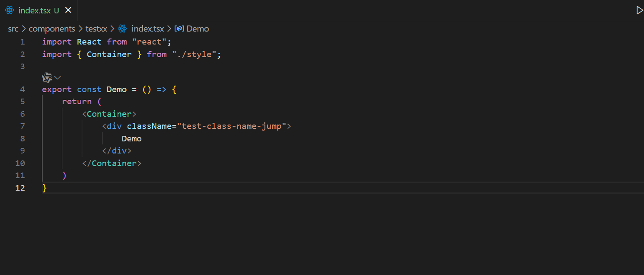Open the components breadcrumb dropdown
The height and width of the screenshot is (275, 644).
52,29
